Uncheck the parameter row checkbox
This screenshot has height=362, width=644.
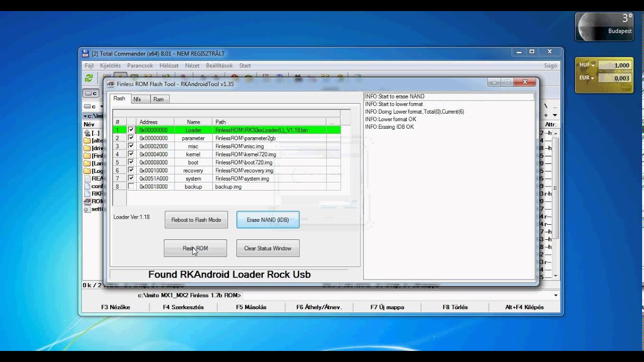pyautogui.click(x=131, y=138)
